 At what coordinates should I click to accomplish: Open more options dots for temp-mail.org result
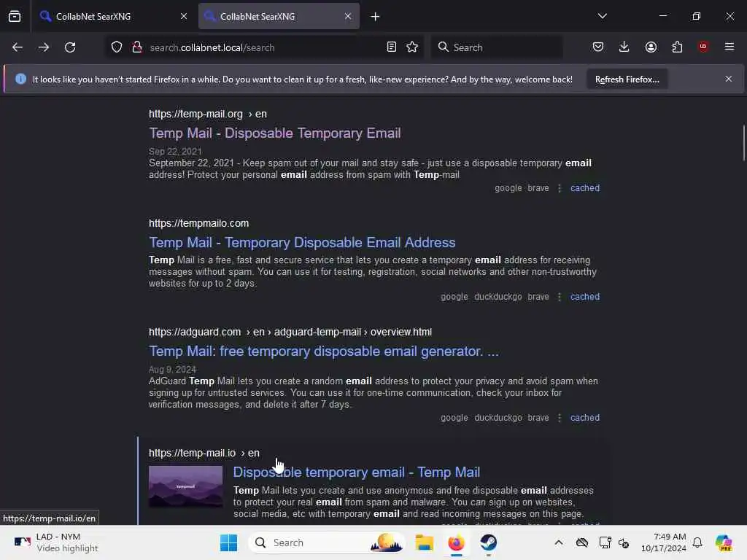(x=560, y=188)
